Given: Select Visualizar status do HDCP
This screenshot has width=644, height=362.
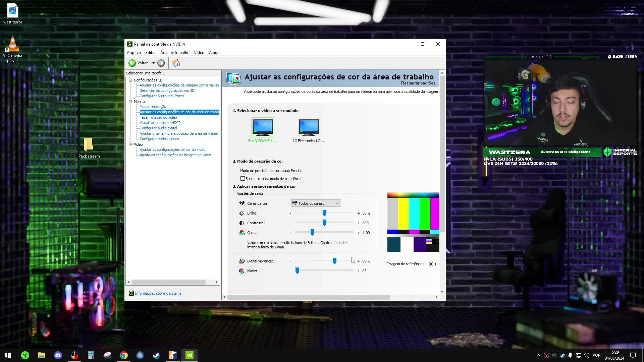Looking at the screenshot, I should pyautogui.click(x=160, y=123).
